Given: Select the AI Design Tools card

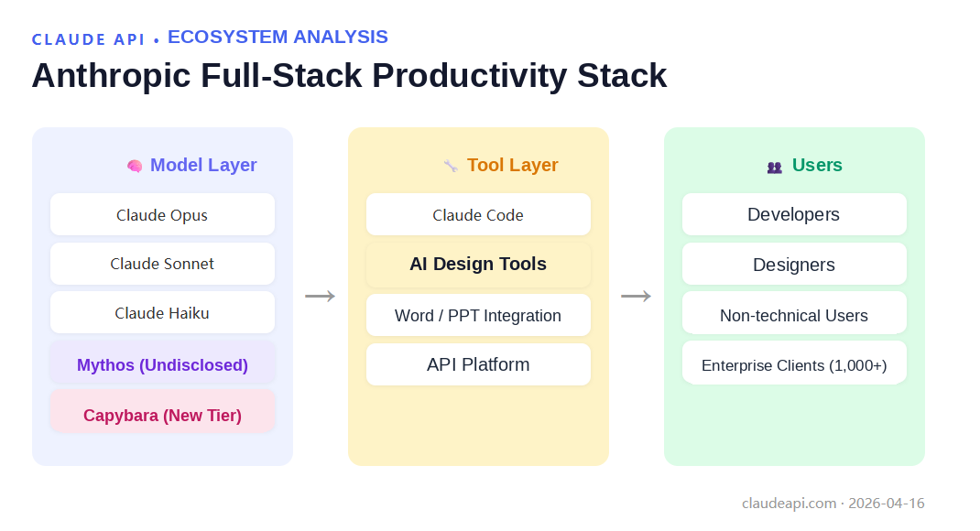Looking at the screenshot, I should coord(478,265).
